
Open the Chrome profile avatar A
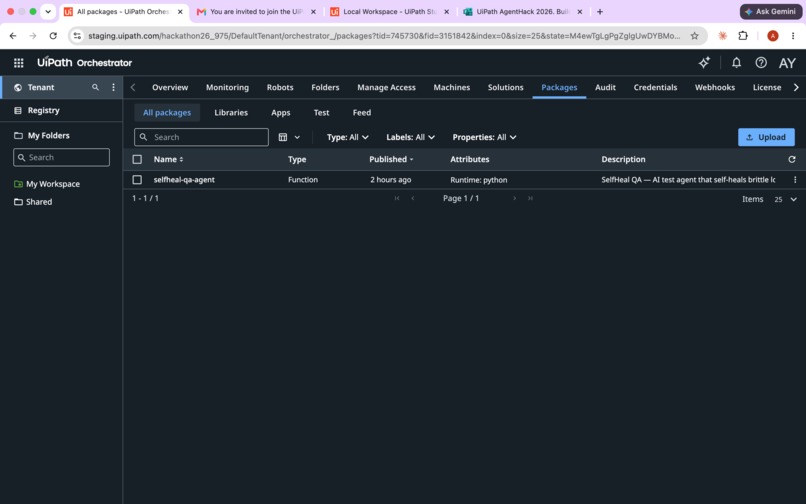(772, 35)
